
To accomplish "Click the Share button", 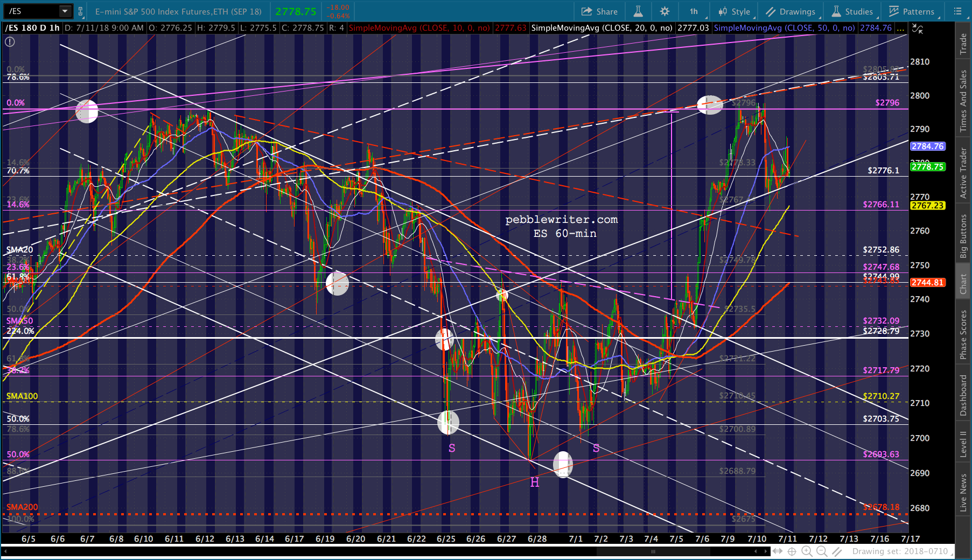I will click(599, 11).
